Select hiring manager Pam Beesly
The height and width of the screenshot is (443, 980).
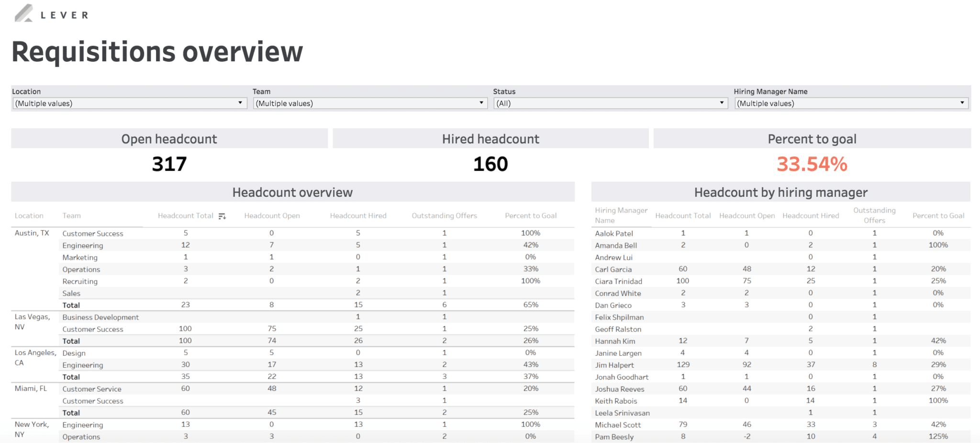[614, 437]
